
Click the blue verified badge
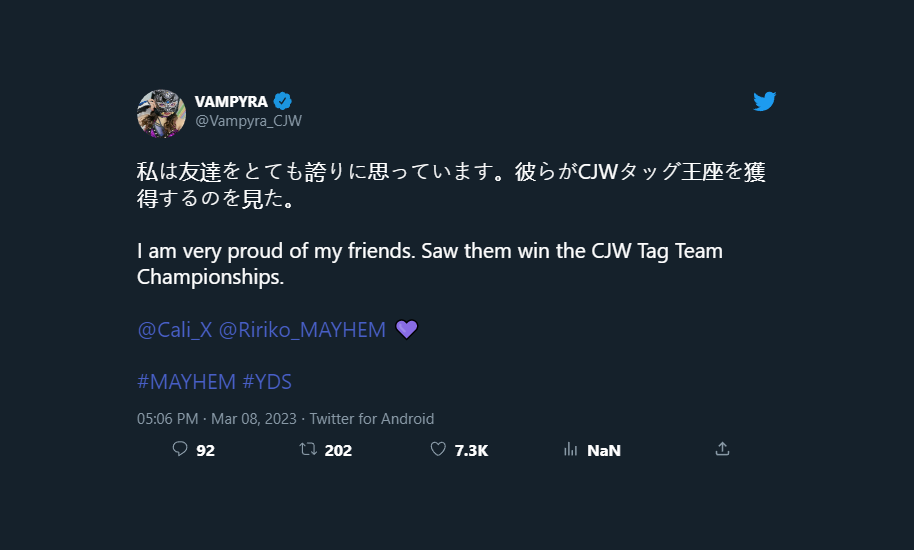(283, 101)
